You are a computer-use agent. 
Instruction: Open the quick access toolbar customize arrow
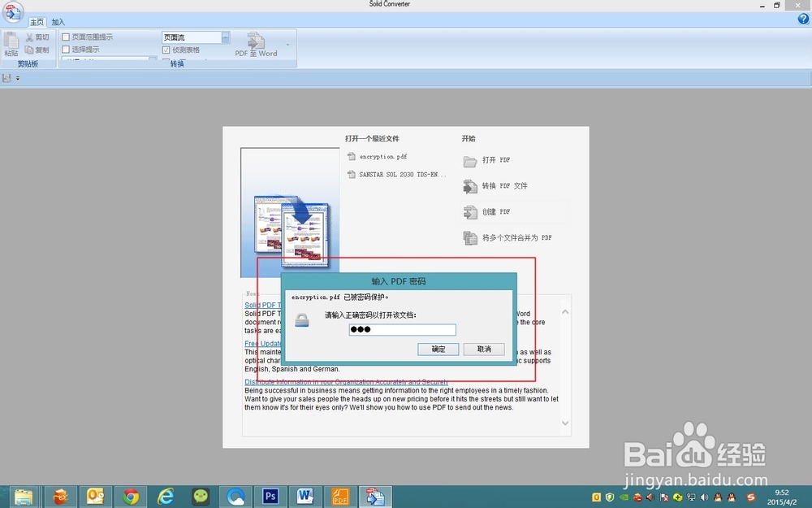[x=18, y=78]
